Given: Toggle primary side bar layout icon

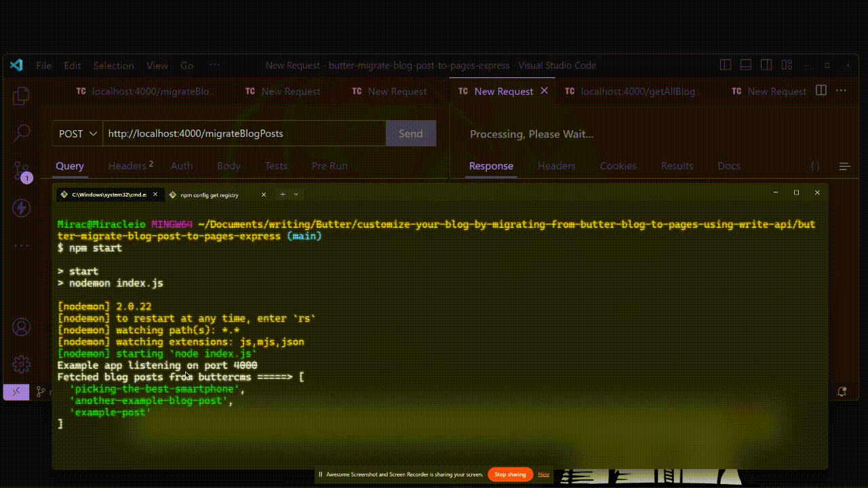Looking at the screenshot, I should [726, 65].
